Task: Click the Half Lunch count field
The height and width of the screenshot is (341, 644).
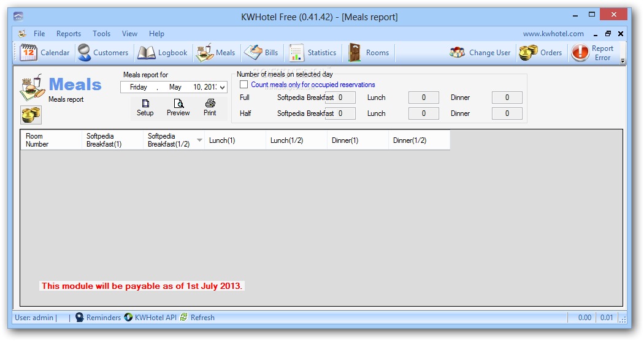Action: [x=424, y=113]
